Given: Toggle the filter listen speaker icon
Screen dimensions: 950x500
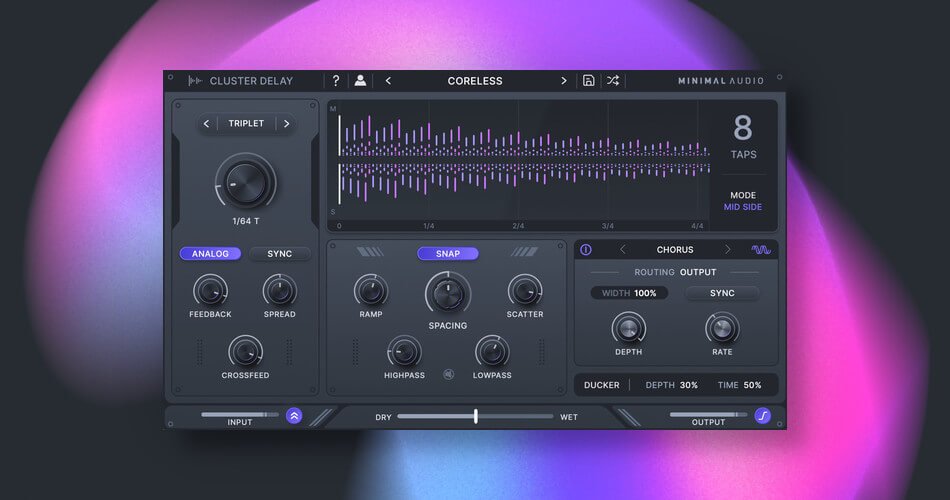Looking at the screenshot, I should [x=448, y=375].
